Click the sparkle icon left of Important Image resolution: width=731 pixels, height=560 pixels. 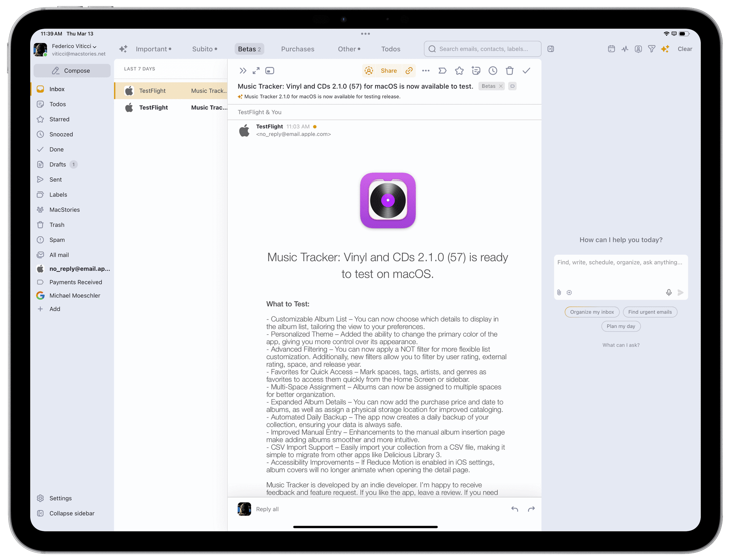point(123,49)
